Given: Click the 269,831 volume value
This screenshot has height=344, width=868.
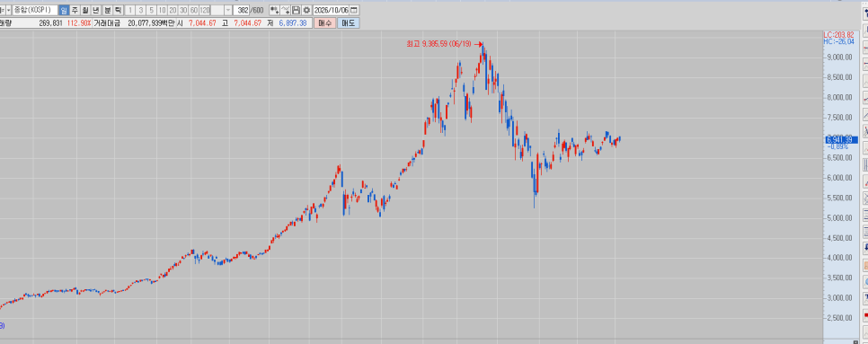Looking at the screenshot, I should [x=51, y=23].
